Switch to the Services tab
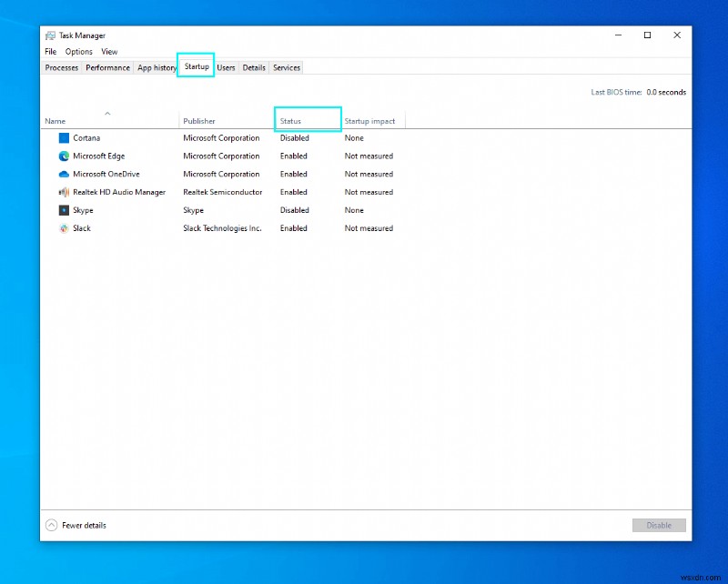Viewport: 728px width, 584px height. coord(286,66)
